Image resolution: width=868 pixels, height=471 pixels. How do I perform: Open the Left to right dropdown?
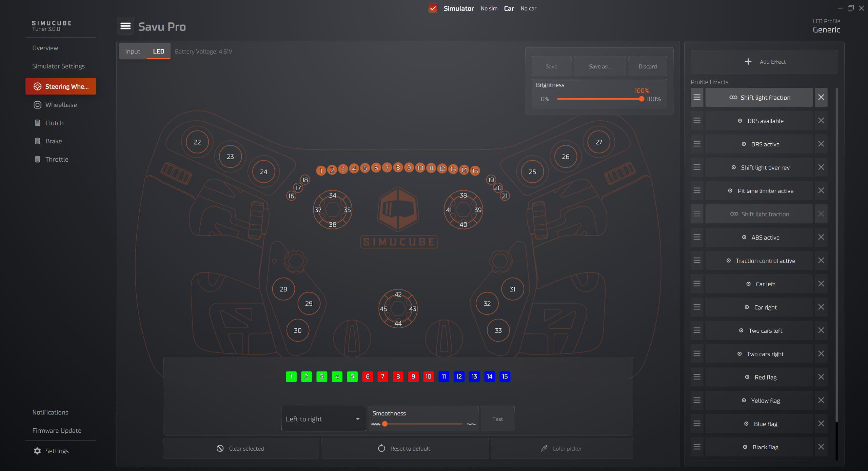[323, 419]
